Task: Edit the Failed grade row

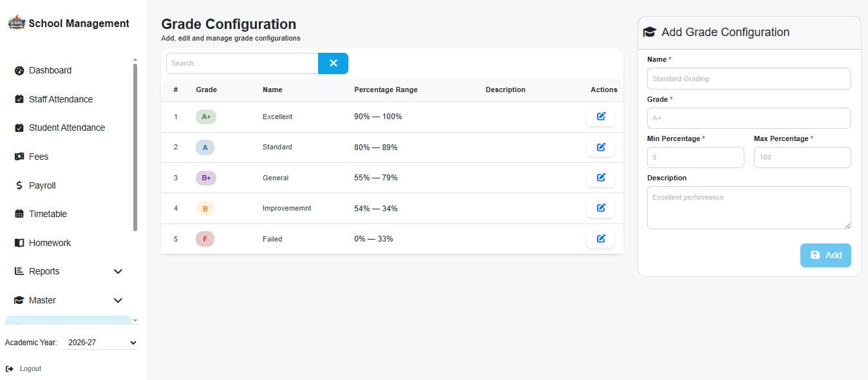Action: pyautogui.click(x=601, y=239)
